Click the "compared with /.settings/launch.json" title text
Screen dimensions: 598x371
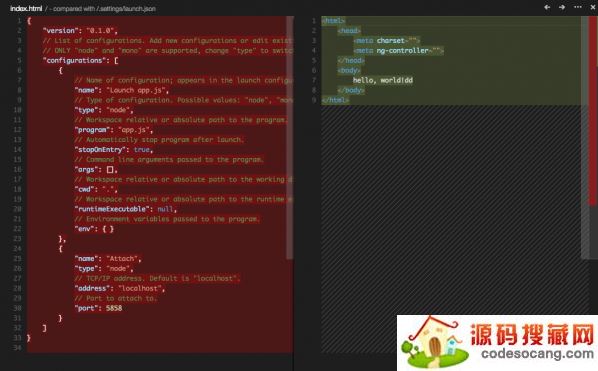[104, 8]
